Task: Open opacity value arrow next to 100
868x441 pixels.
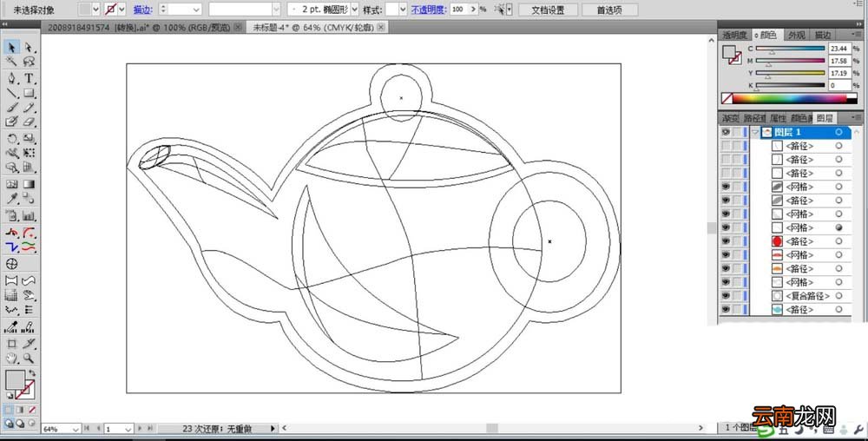Action: pos(473,10)
